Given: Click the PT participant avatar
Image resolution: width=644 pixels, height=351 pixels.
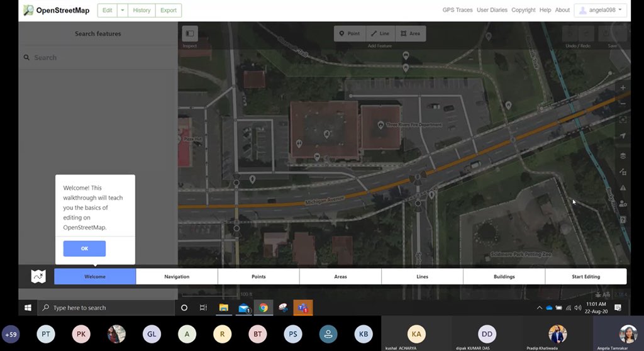Looking at the screenshot, I should coord(45,335).
